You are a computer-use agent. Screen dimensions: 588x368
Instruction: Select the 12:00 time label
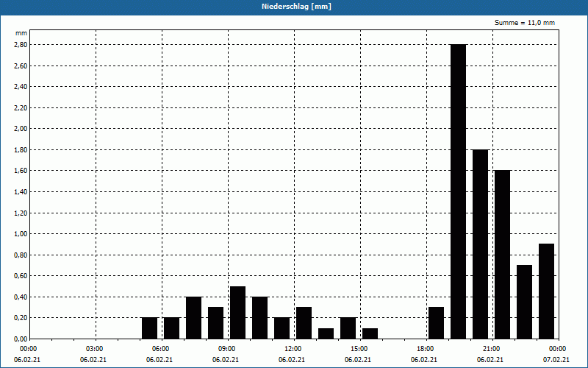point(293,349)
